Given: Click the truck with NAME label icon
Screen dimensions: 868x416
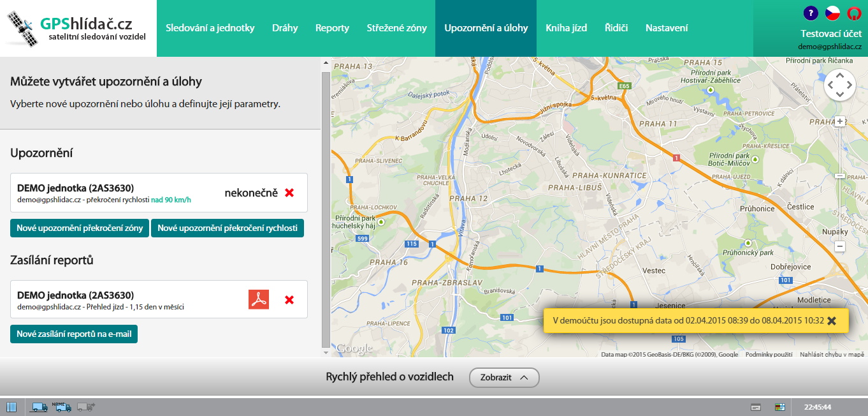Looking at the screenshot, I should coord(62,406).
